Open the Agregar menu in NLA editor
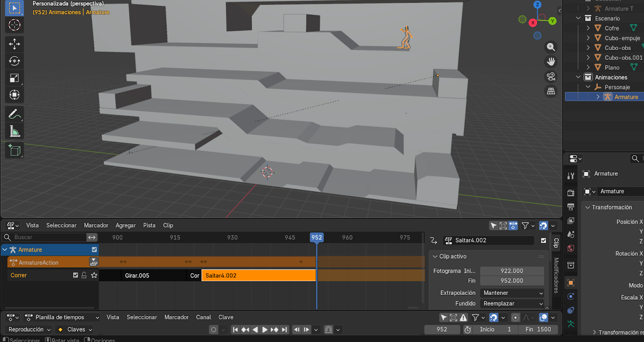The height and width of the screenshot is (342, 644). click(126, 226)
